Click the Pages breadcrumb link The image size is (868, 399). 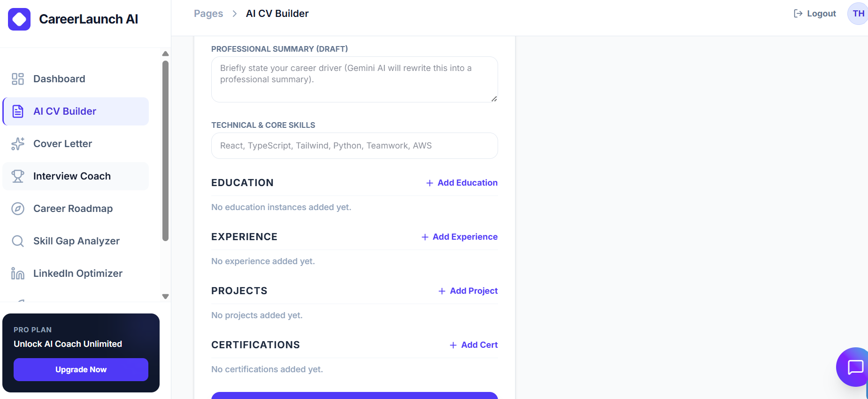(x=208, y=14)
